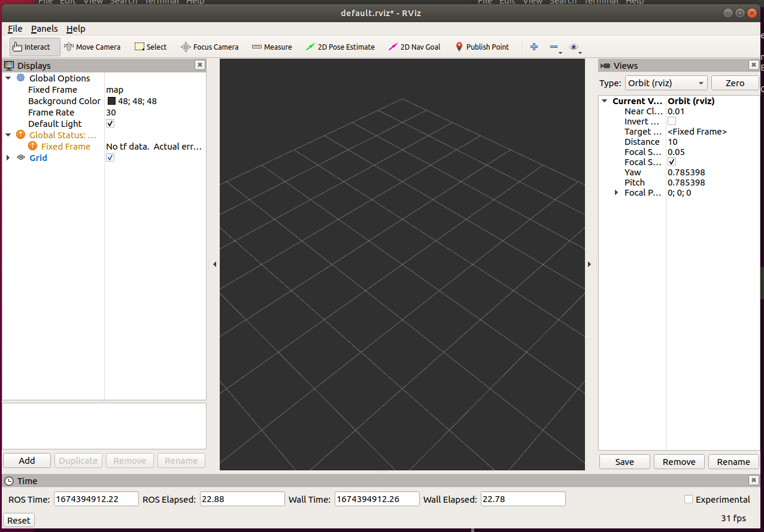
Task: Click the ROS Elapsed field
Action: coord(242,499)
